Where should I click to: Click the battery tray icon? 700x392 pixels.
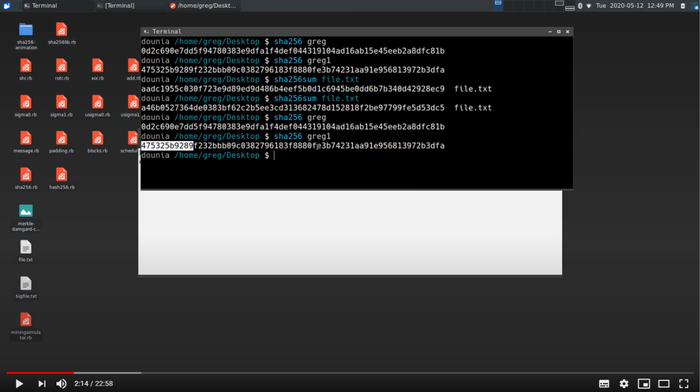coord(683,6)
